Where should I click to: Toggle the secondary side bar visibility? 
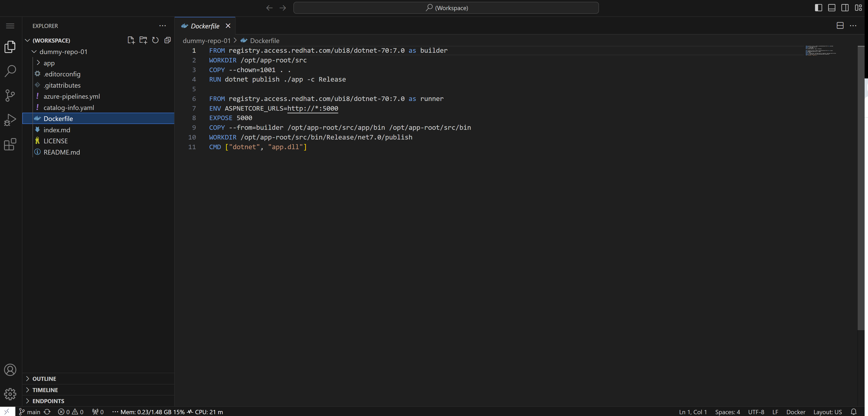click(845, 8)
